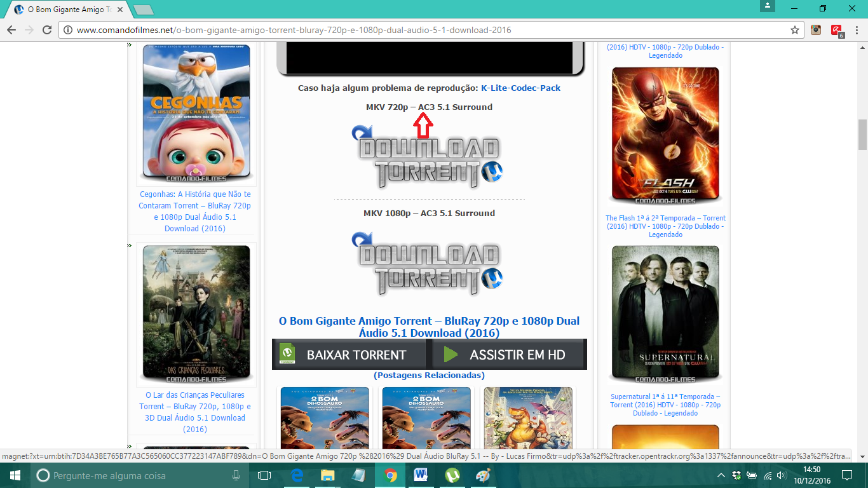Open uTorrent from the taskbar
868x488 pixels.
click(x=452, y=475)
